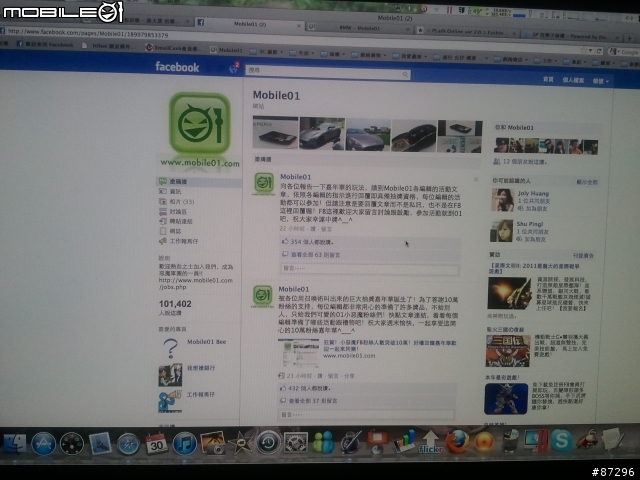The width and height of the screenshot is (640, 480).
Task: Click the Facebook search input field
Action: coord(328,71)
